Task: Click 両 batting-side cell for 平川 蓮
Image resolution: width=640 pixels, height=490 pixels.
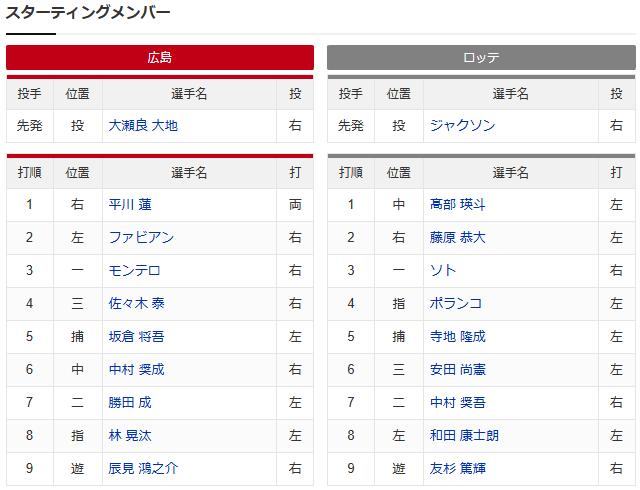Action: coord(295,205)
